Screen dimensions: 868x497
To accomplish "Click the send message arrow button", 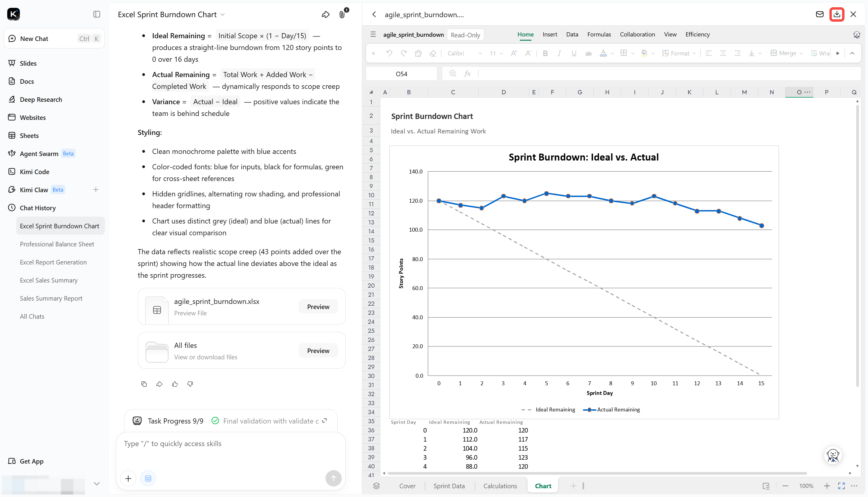I will pyautogui.click(x=333, y=478).
